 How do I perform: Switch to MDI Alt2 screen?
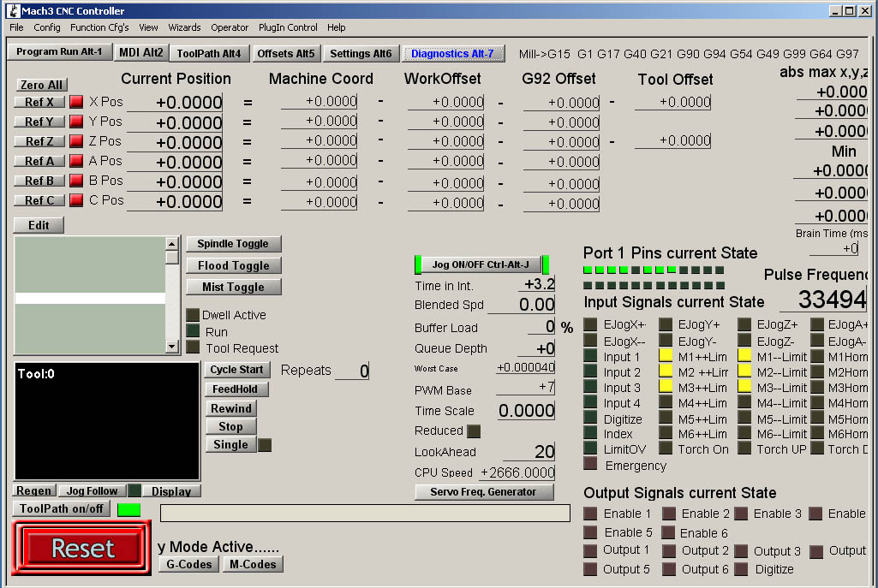(x=140, y=52)
